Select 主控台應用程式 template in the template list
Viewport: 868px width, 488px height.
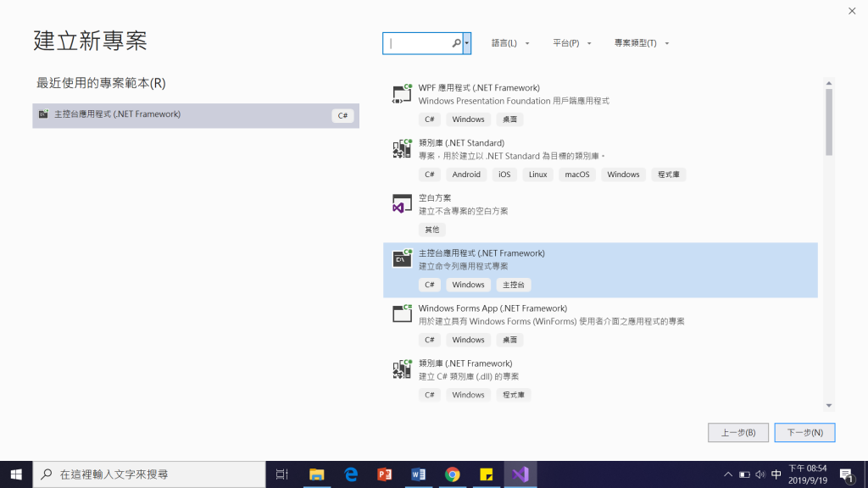(x=600, y=270)
